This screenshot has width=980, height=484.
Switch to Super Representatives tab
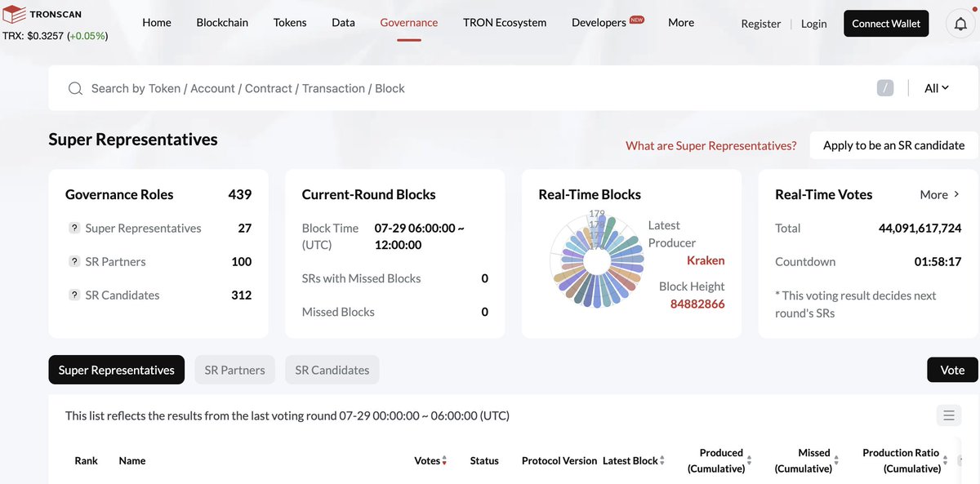tap(117, 370)
